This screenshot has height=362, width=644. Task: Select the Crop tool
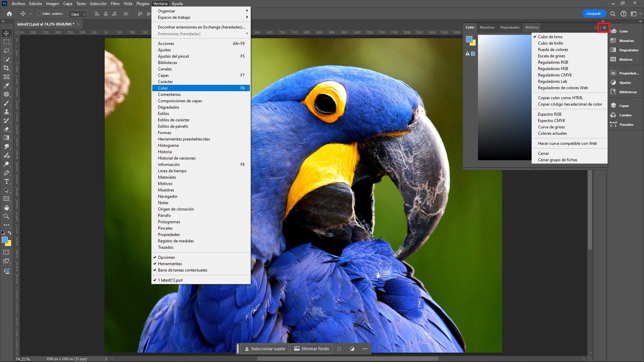(x=6, y=68)
